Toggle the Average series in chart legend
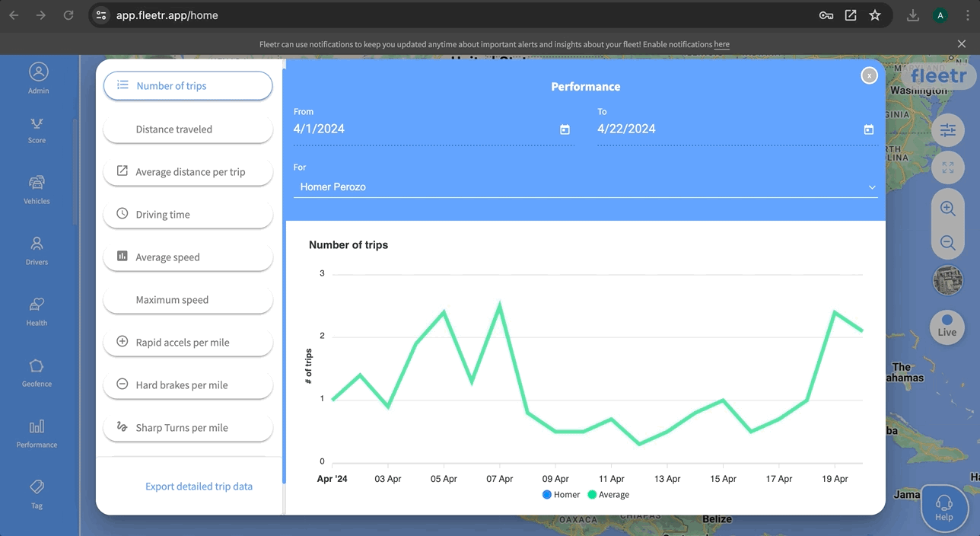This screenshot has width=980, height=536. [x=608, y=495]
